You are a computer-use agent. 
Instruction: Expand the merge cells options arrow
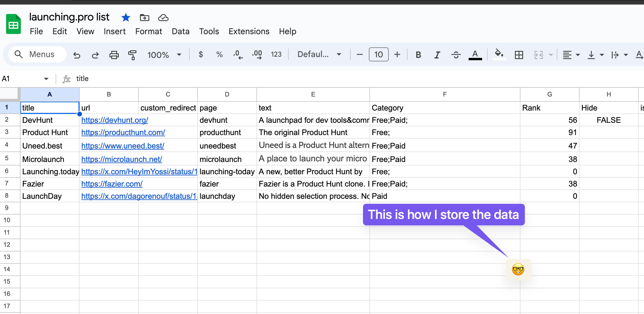(551, 55)
